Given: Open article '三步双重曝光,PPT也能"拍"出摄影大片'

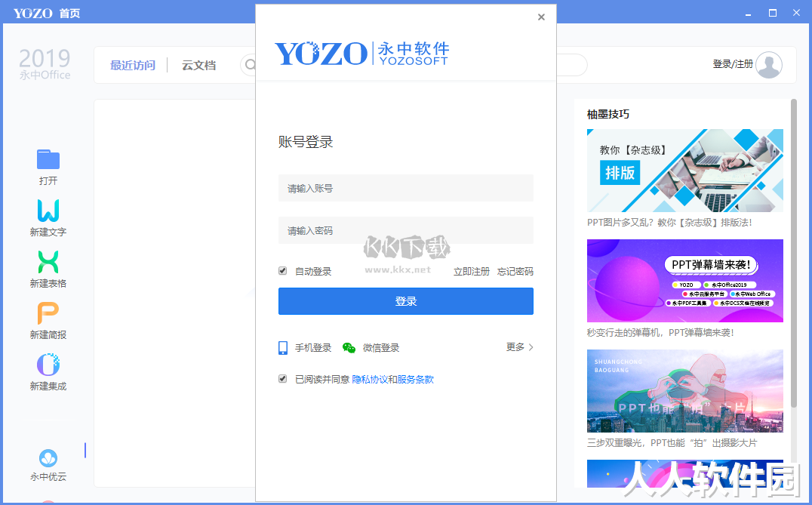Looking at the screenshot, I should coord(672,443).
